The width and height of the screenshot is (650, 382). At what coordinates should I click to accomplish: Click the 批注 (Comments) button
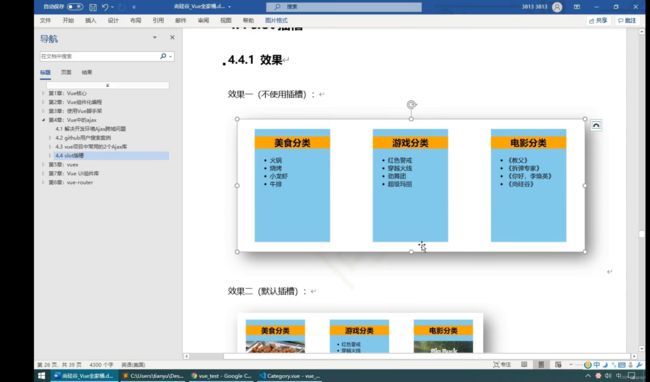click(627, 20)
